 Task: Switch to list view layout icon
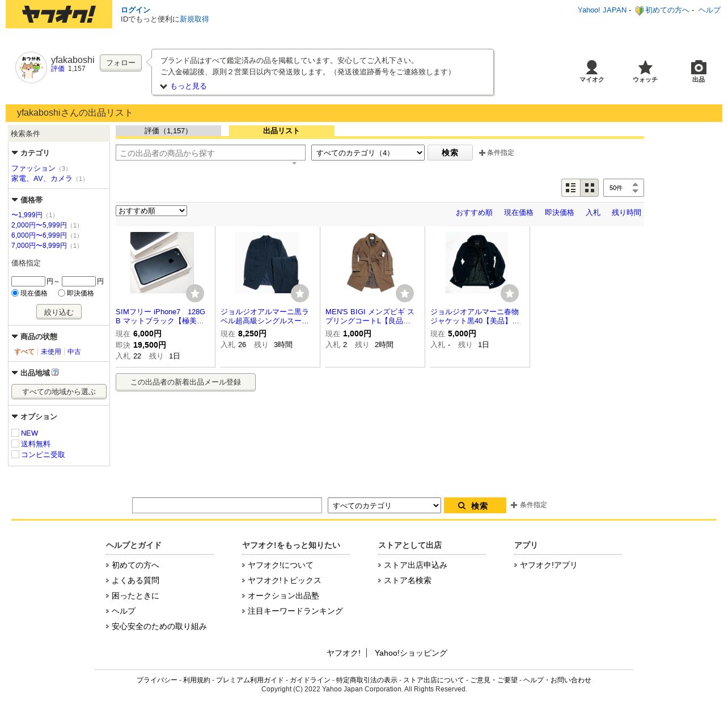[x=571, y=188]
